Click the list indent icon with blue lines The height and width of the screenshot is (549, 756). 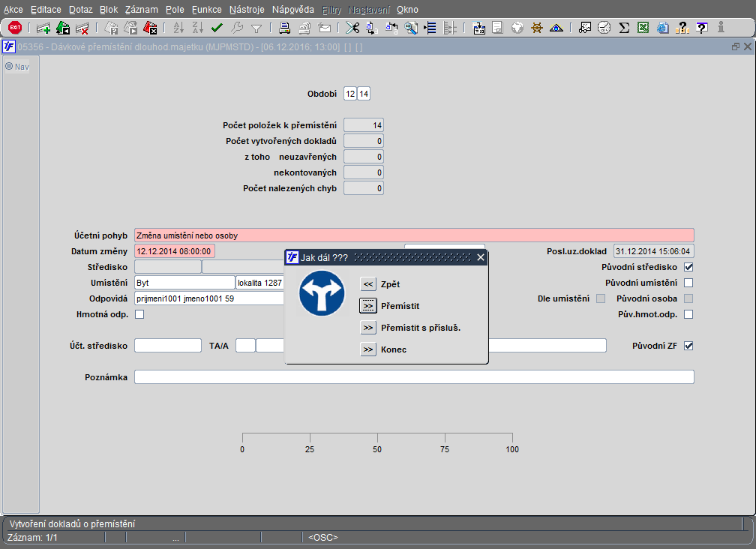click(430, 28)
